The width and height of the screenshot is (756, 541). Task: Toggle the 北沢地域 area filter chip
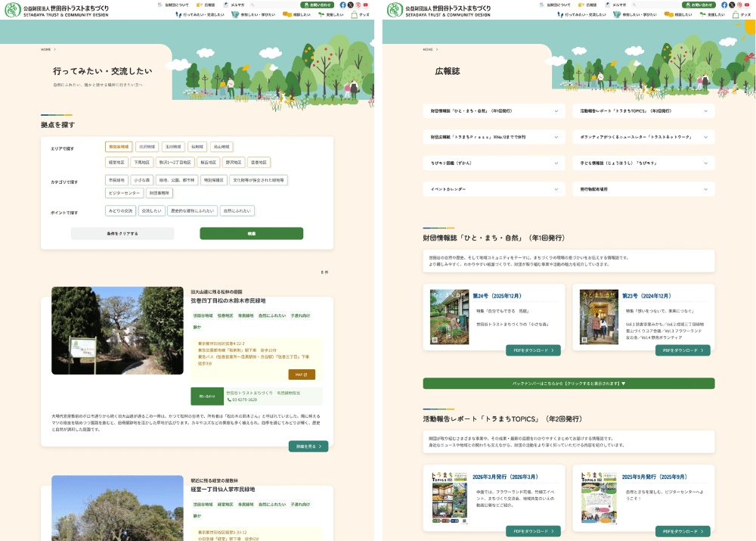click(147, 147)
